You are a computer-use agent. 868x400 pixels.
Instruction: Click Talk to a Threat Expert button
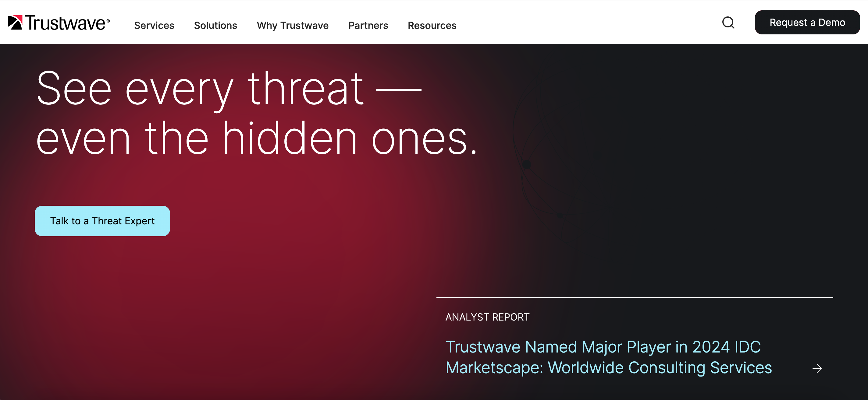102,221
